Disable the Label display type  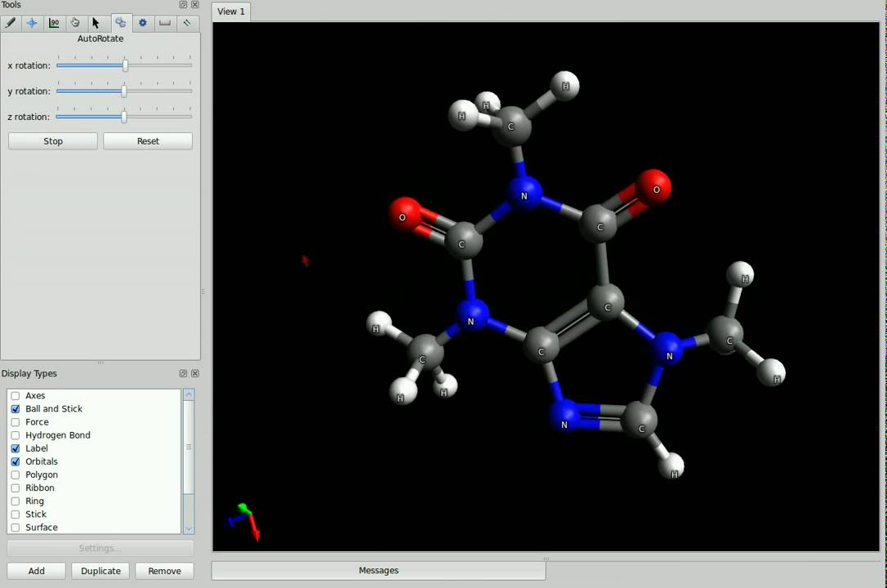point(15,448)
